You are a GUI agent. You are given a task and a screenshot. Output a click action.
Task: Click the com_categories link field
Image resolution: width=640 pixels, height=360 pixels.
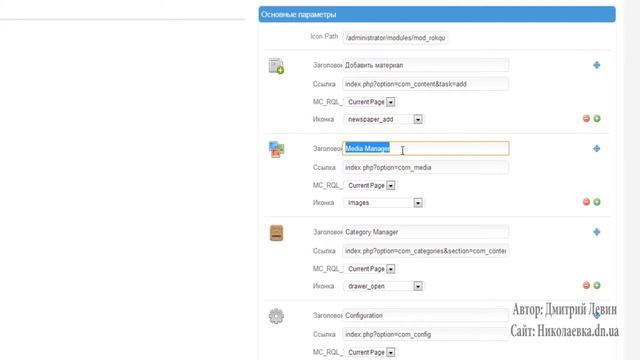(x=426, y=251)
